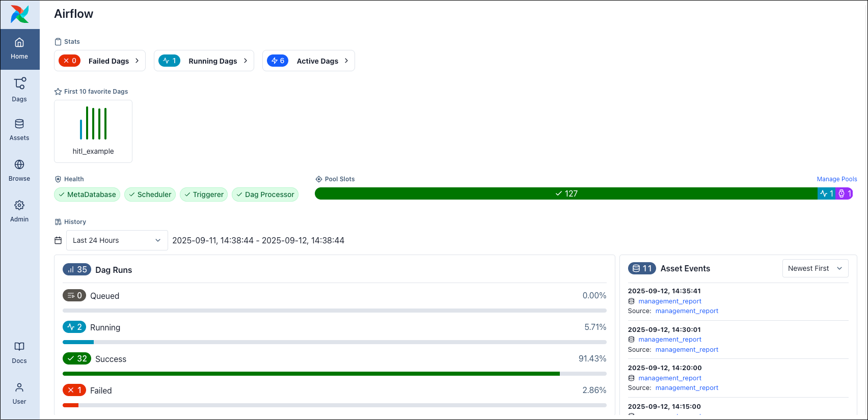This screenshot has width=868, height=420.
Task: Click the calendar icon beside history range
Action: pyautogui.click(x=58, y=240)
